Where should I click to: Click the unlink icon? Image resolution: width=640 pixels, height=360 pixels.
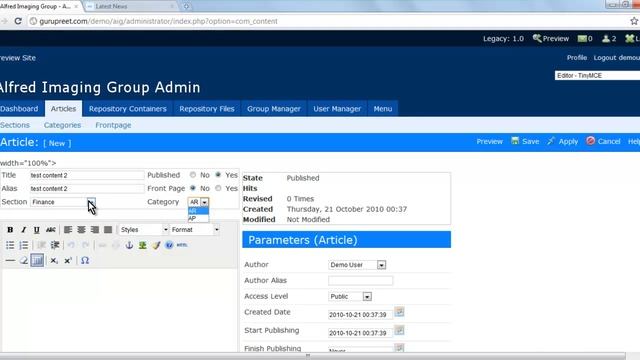(x=116, y=245)
